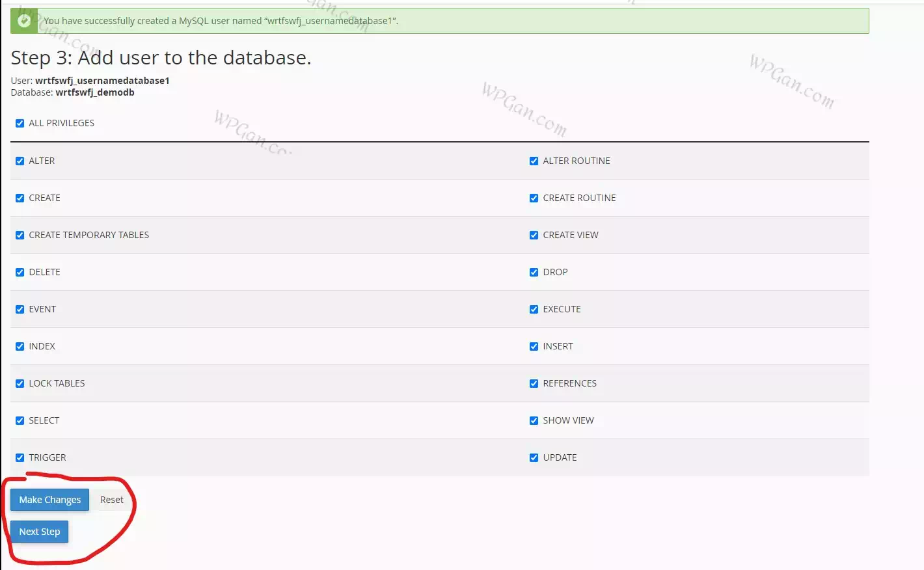The image size is (924, 570).
Task: Click the MySQL user created success message
Action: pos(221,21)
